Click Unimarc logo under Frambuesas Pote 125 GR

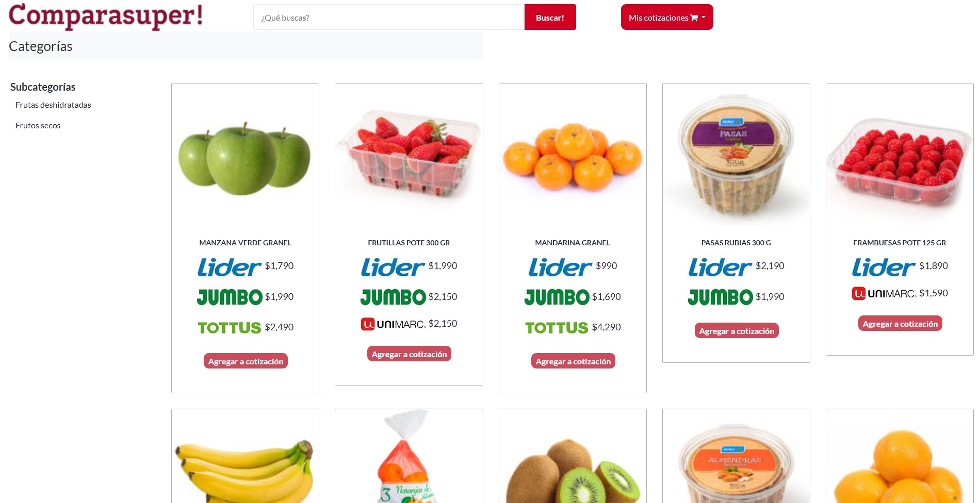pos(884,294)
